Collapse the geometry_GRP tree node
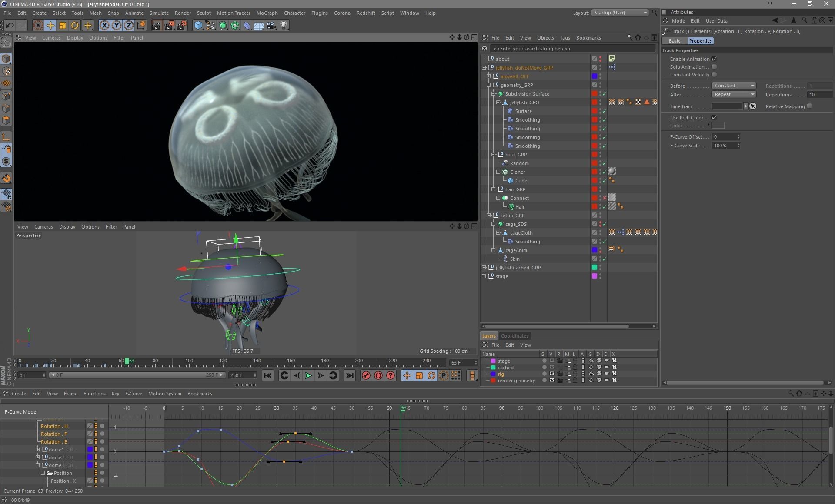Image resolution: width=835 pixels, height=504 pixels. tap(489, 85)
